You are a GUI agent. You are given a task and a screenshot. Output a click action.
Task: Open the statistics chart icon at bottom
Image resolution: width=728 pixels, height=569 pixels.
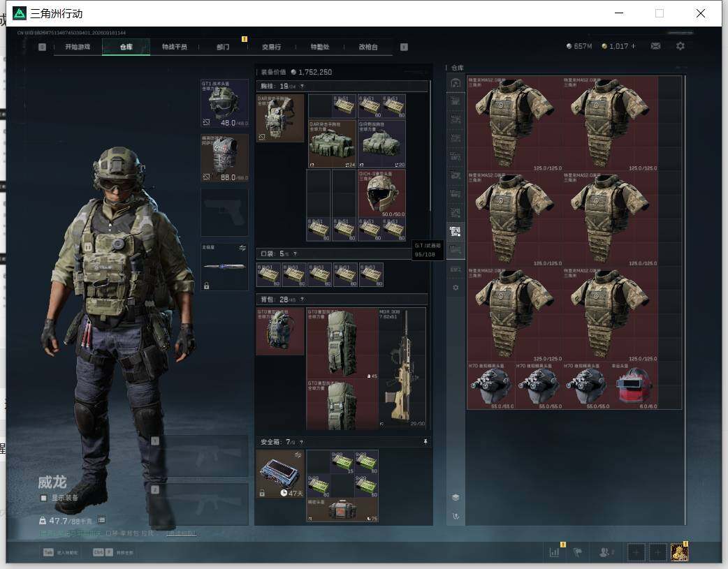click(x=554, y=552)
